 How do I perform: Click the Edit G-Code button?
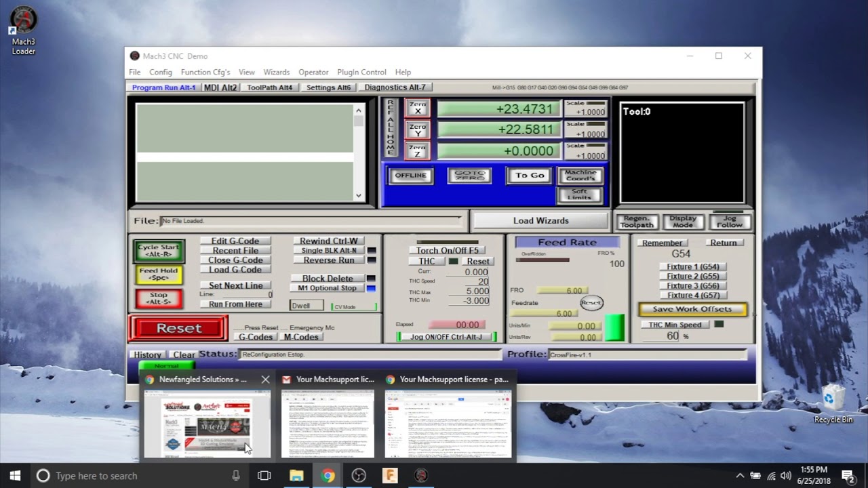tap(235, 241)
